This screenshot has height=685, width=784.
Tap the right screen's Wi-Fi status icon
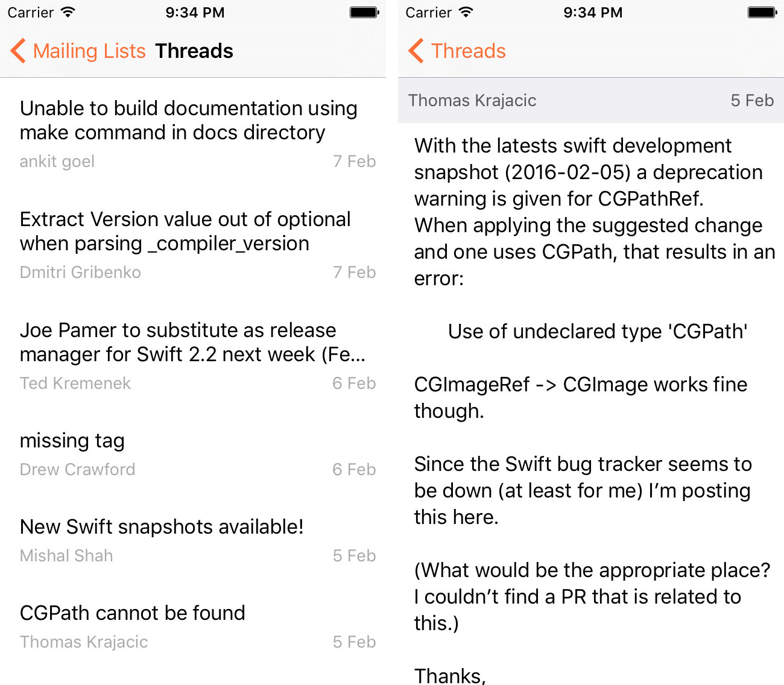pos(466,12)
